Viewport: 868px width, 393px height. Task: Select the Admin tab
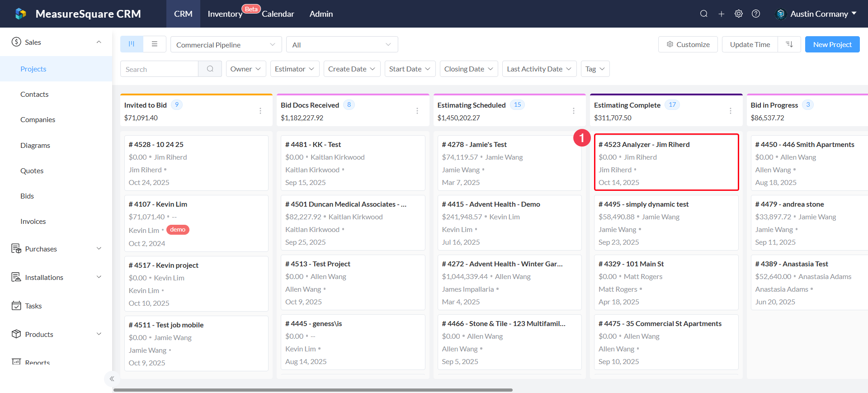(321, 14)
